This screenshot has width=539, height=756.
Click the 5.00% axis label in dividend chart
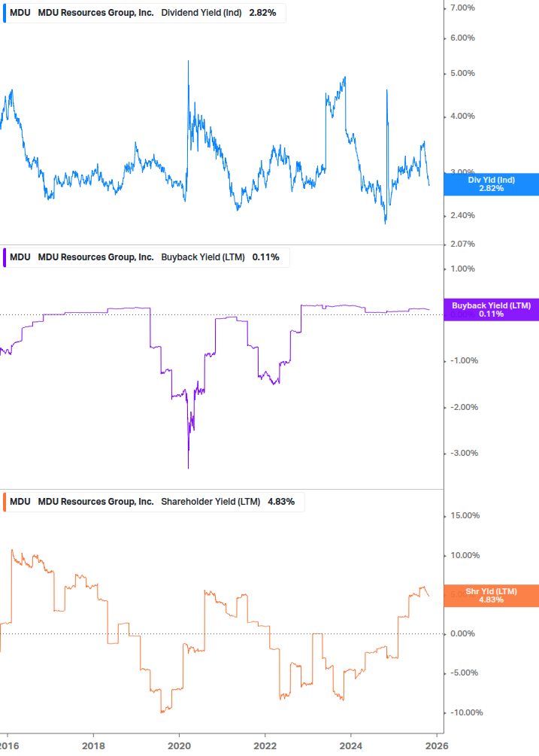pos(462,73)
